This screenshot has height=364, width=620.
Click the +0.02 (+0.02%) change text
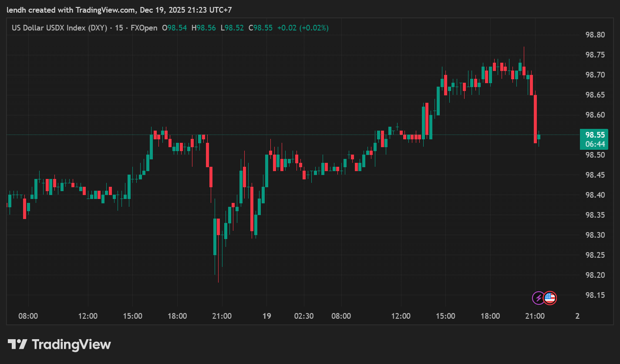303,28
